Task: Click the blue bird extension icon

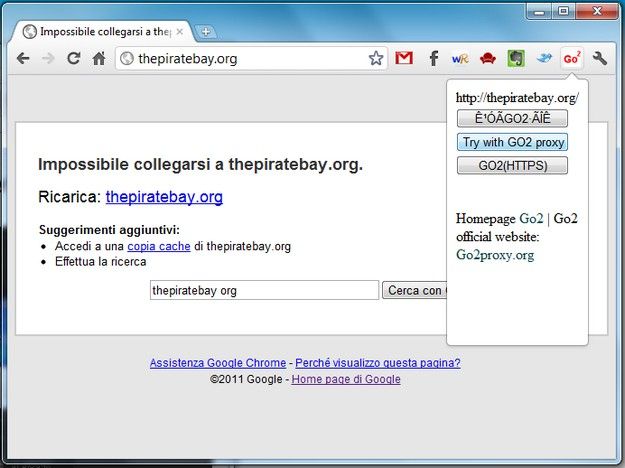Action: point(544,58)
